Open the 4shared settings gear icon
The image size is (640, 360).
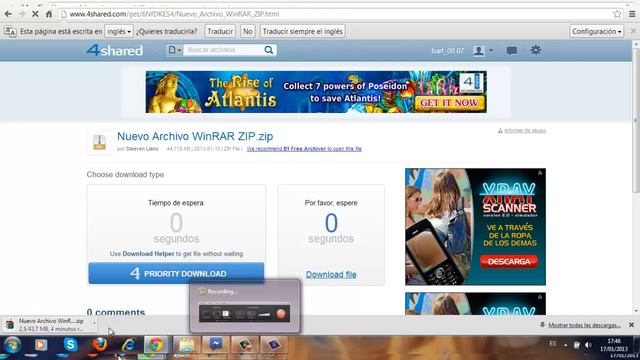(x=536, y=50)
